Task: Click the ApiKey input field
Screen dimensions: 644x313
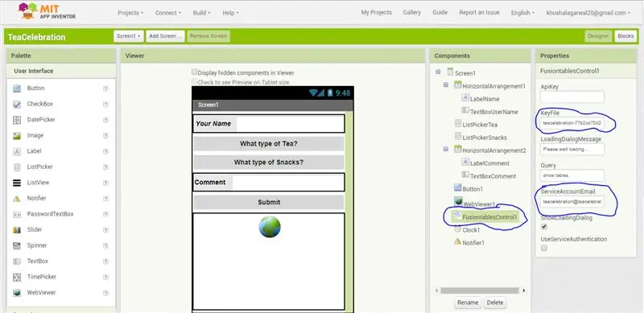Action: click(x=572, y=97)
